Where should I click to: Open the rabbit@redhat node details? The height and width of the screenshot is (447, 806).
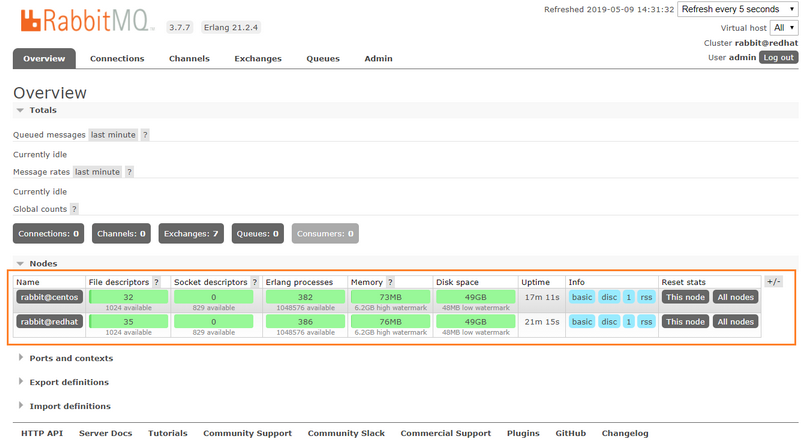pyautogui.click(x=49, y=322)
